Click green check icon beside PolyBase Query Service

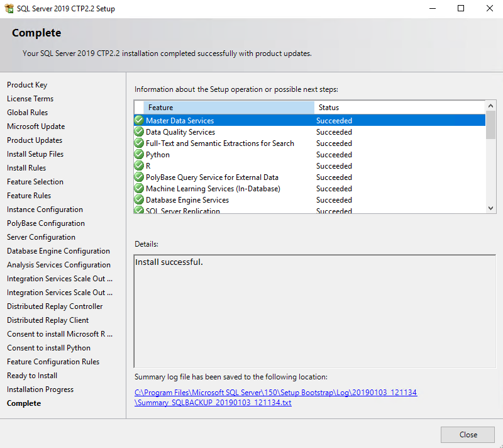[139, 177]
